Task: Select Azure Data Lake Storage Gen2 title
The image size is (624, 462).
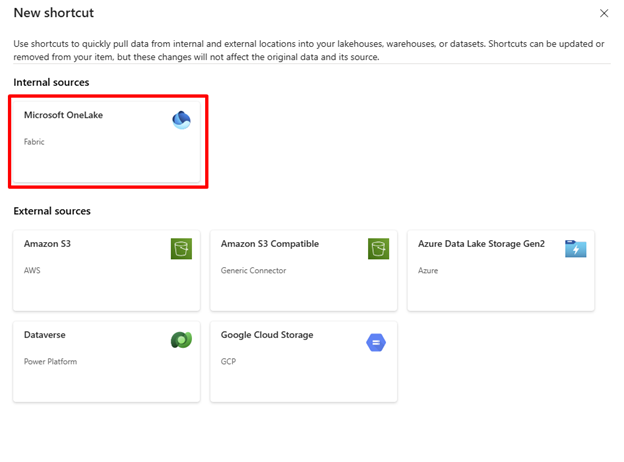Action: [481, 244]
